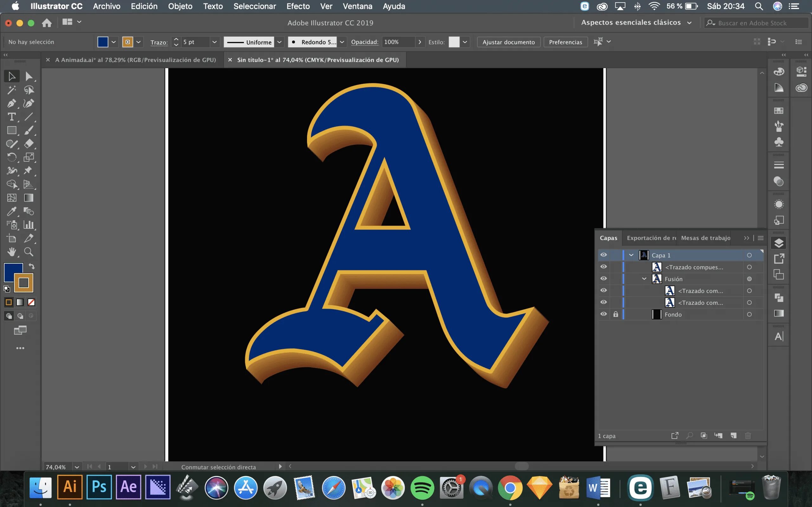
Task: Pick the Hand tool
Action: 11,252
